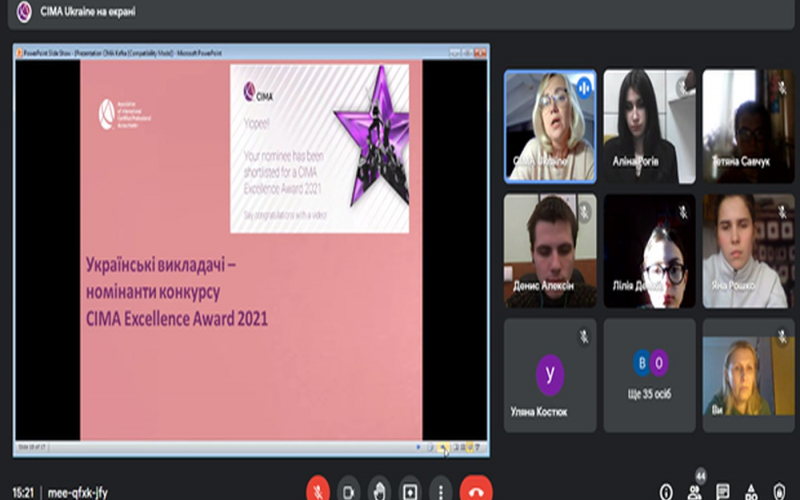Select the CIMA Ukraine video tile

tap(550, 127)
